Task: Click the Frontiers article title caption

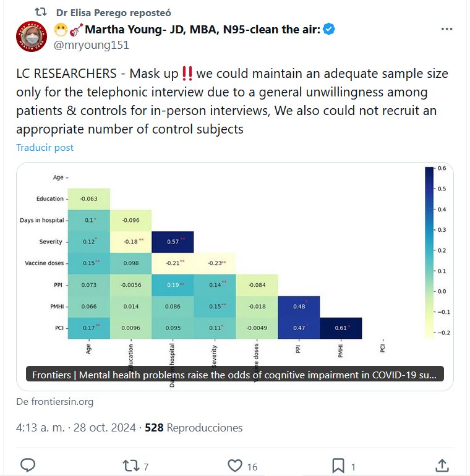Action: coord(234,375)
